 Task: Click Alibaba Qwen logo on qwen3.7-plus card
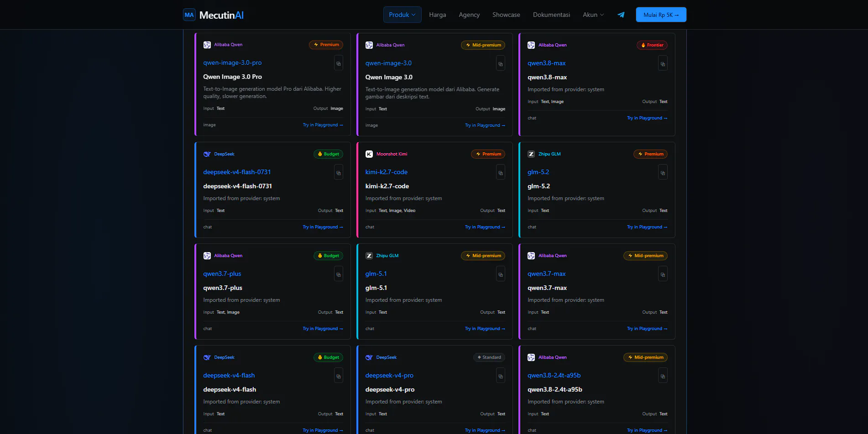click(x=207, y=256)
